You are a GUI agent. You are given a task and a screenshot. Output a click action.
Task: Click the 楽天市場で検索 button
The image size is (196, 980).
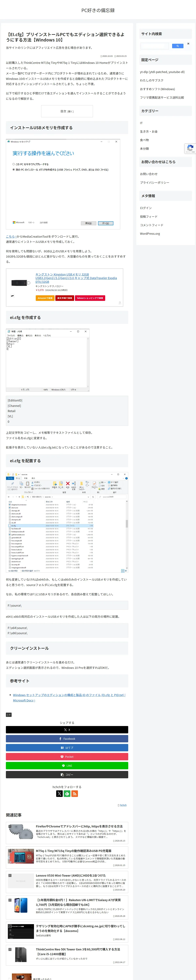click(65, 298)
